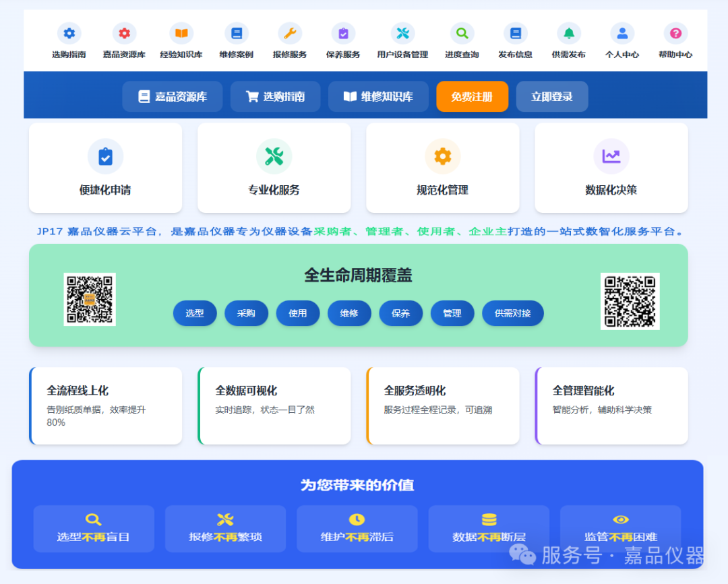The width and height of the screenshot is (728, 584).
Task: Click the 报修服务 wrench icon
Action: (x=290, y=34)
